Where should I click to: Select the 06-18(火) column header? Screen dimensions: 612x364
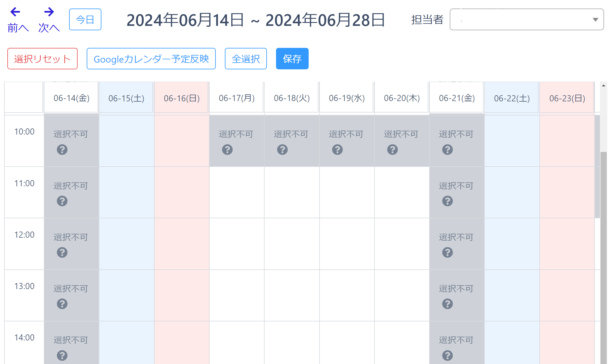click(x=292, y=98)
